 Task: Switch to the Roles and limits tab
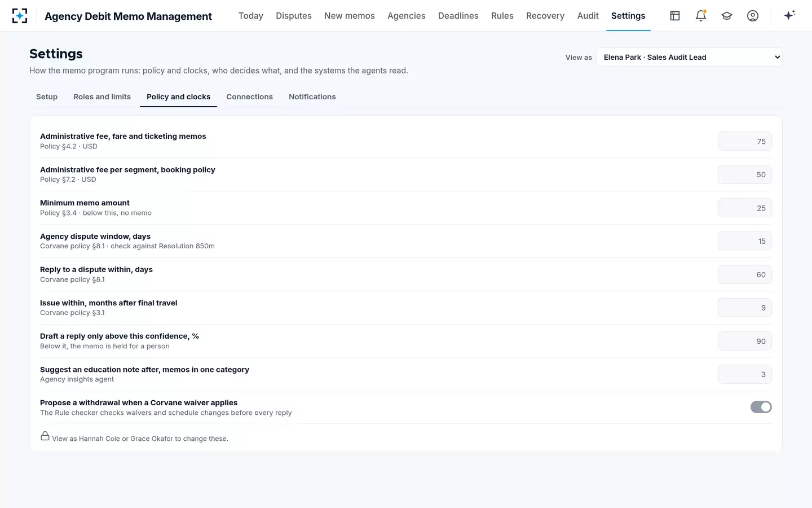point(102,97)
